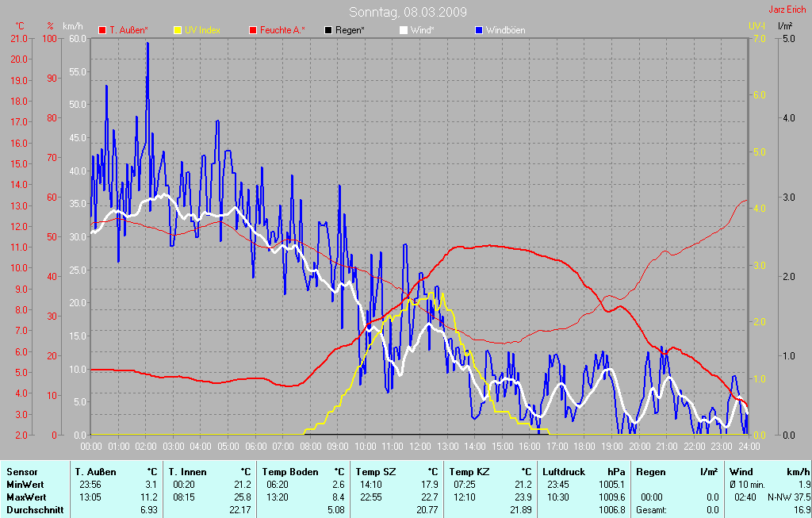Click the Sensor row header
Screen dimensions: 812x518
click(x=21, y=472)
